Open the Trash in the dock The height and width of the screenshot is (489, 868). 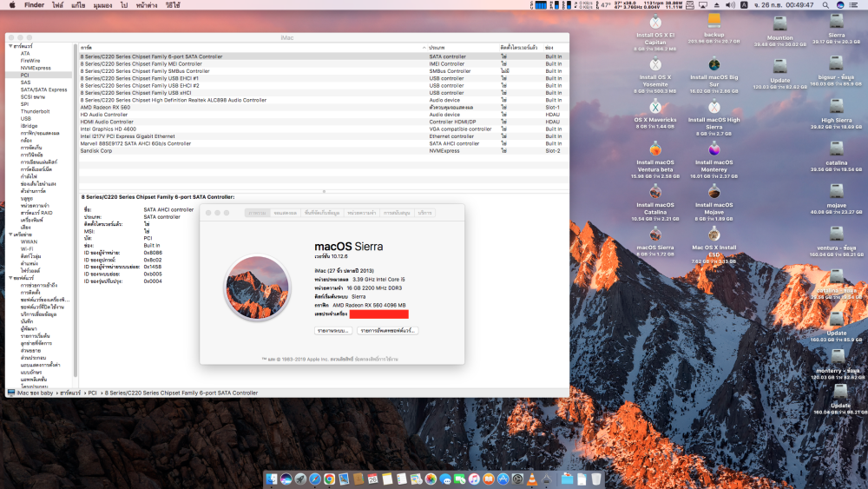pyautogui.click(x=596, y=479)
